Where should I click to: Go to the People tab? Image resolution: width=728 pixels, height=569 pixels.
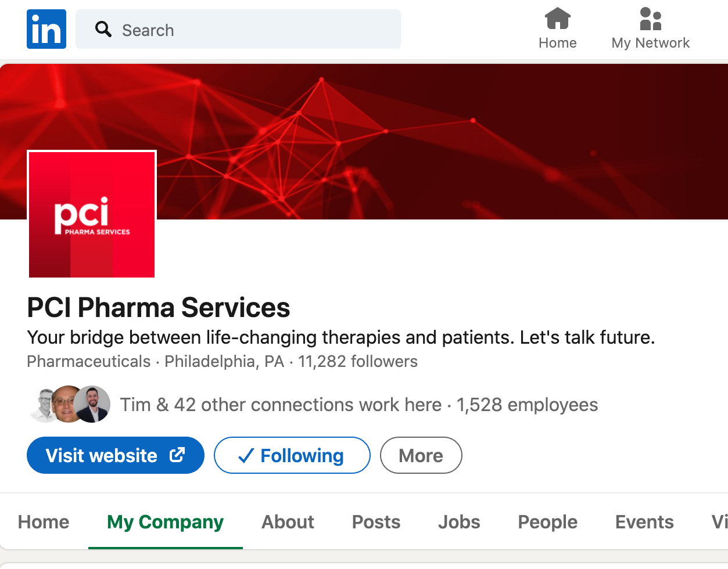point(547,522)
